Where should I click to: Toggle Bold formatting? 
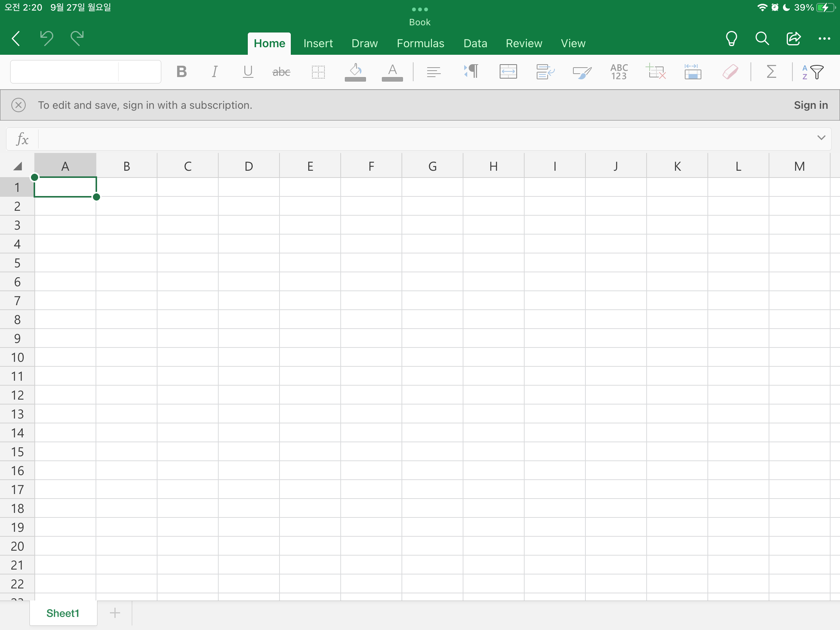click(x=182, y=71)
